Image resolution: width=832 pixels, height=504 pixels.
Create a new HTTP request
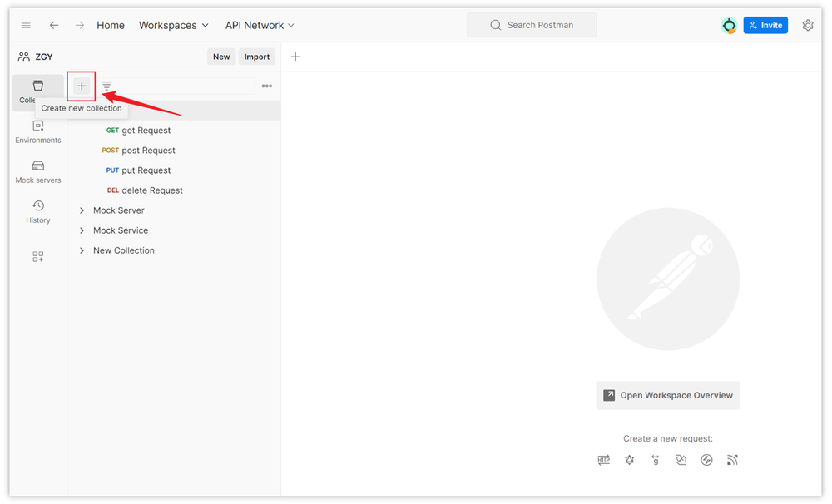pyautogui.click(x=604, y=460)
